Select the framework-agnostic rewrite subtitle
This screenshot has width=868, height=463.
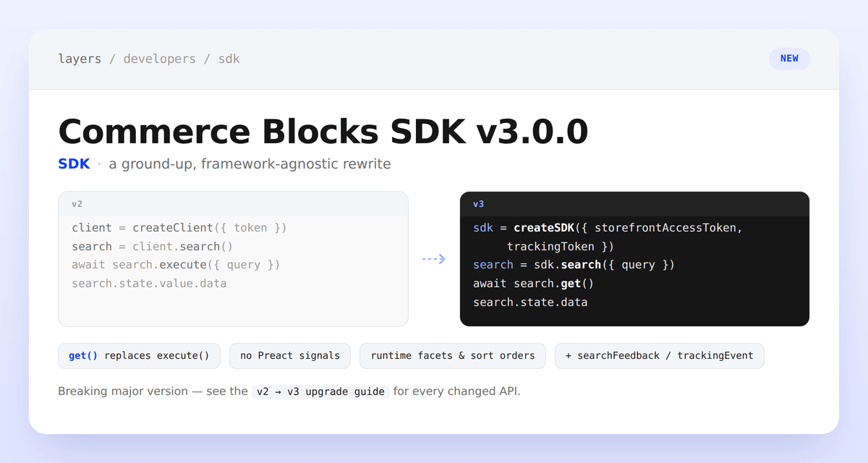coord(250,164)
